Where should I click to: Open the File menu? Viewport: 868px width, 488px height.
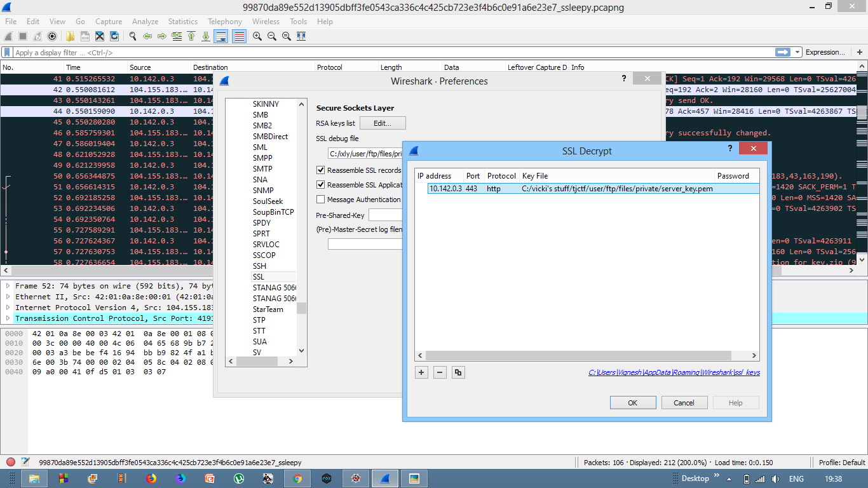(x=11, y=21)
